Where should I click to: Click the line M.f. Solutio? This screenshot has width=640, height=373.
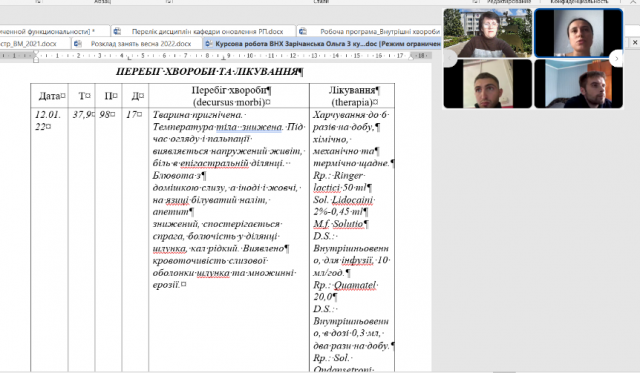coord(340,224)
